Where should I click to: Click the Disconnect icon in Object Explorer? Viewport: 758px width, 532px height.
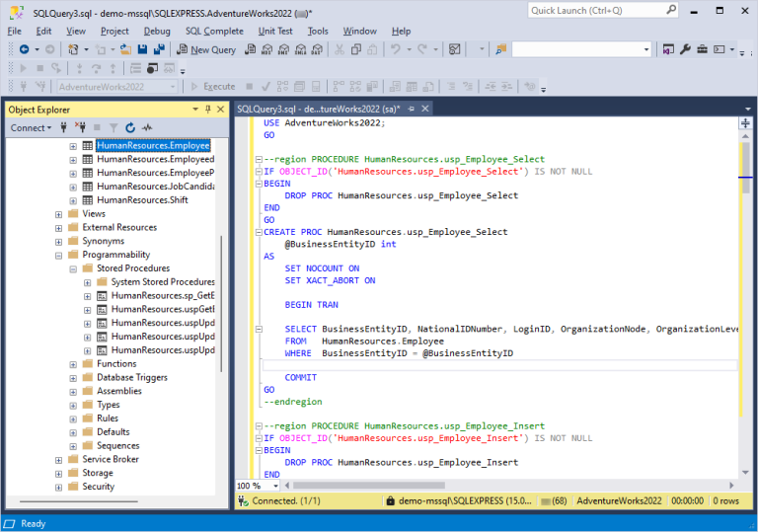click(x=80, y=127)
